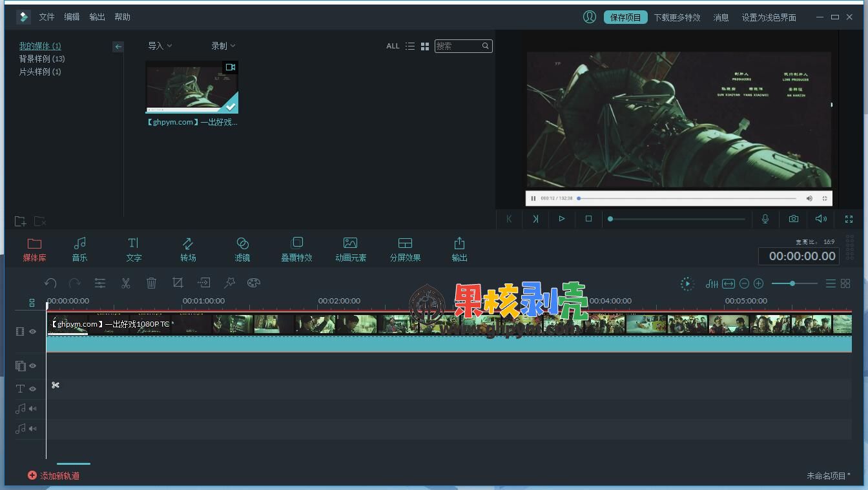The image size is (868, 490).
Task: Click 下载更多特效 link
Action: 677,17
